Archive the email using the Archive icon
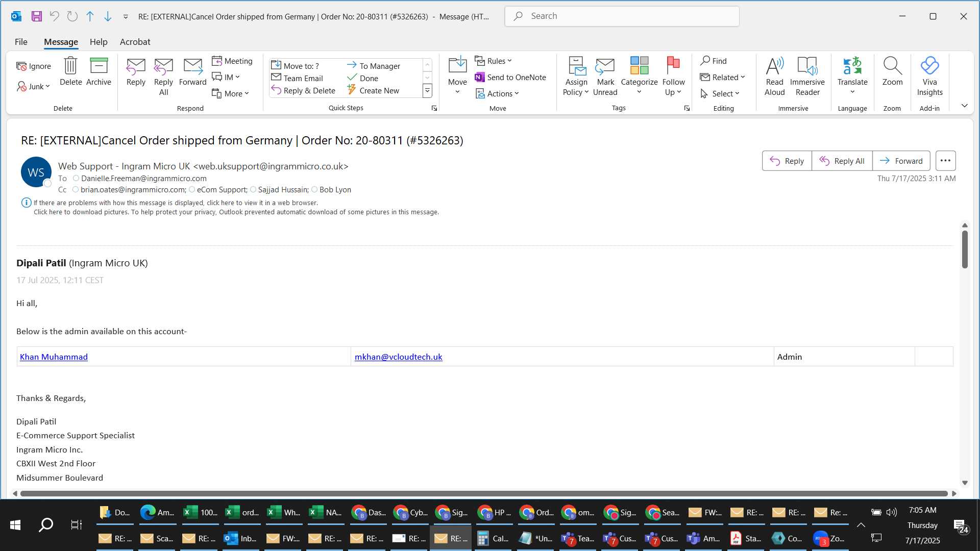 coord(99,71)
